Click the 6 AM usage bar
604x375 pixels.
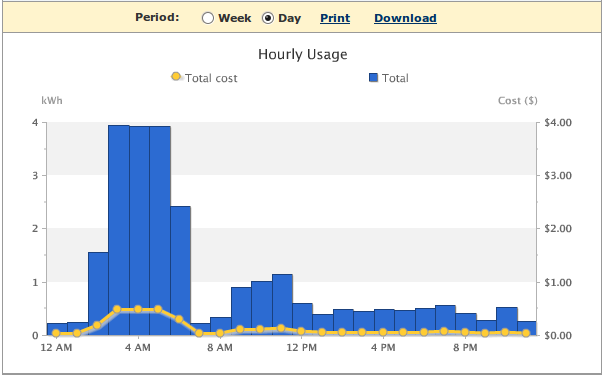(x=180, y=271)
